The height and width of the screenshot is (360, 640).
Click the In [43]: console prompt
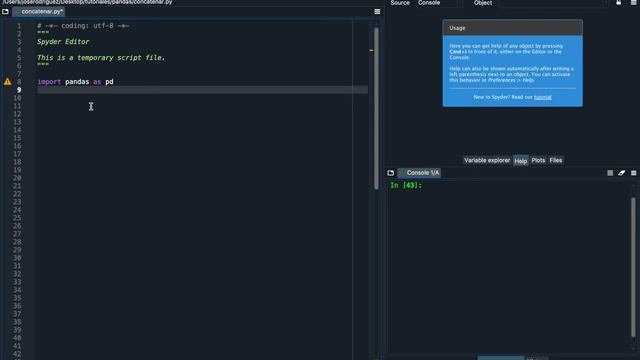(406, 185)
